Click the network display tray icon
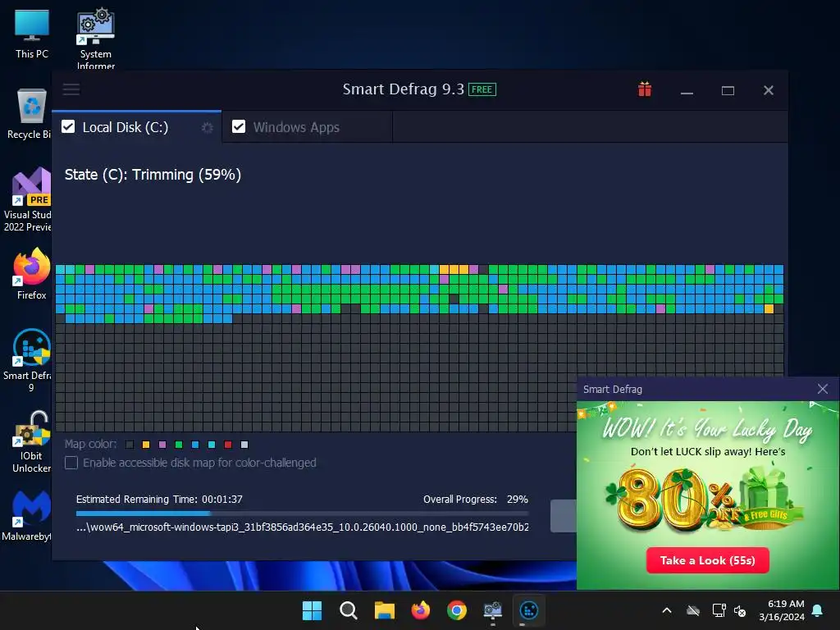840x630 pixels. coord(719,610)
